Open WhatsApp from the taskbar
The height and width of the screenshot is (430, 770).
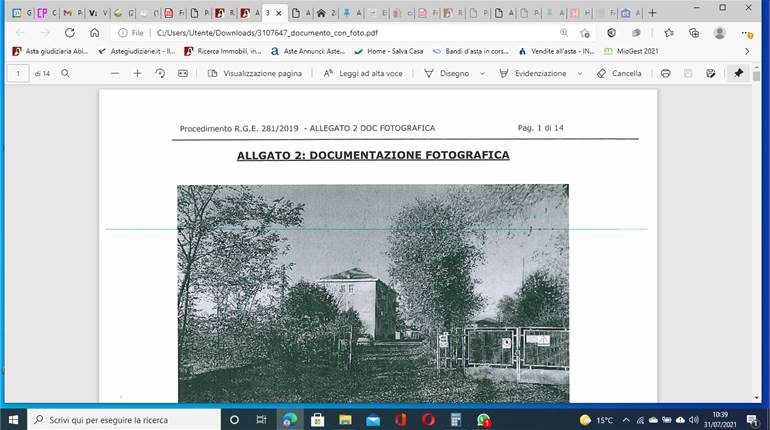point(484,420)
